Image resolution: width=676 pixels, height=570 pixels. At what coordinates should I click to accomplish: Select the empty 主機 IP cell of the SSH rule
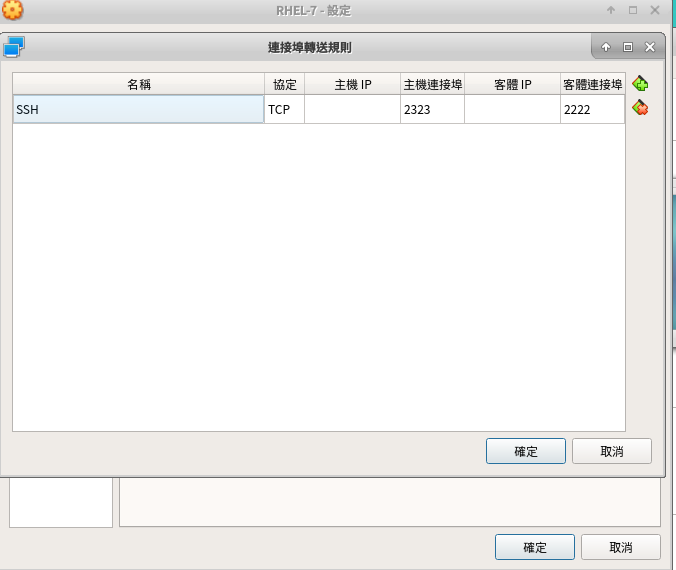(x=352, y=110)
